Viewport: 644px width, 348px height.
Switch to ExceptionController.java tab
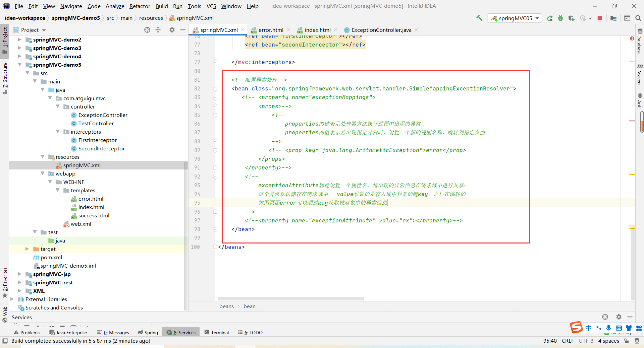click(x=381, y=30)
